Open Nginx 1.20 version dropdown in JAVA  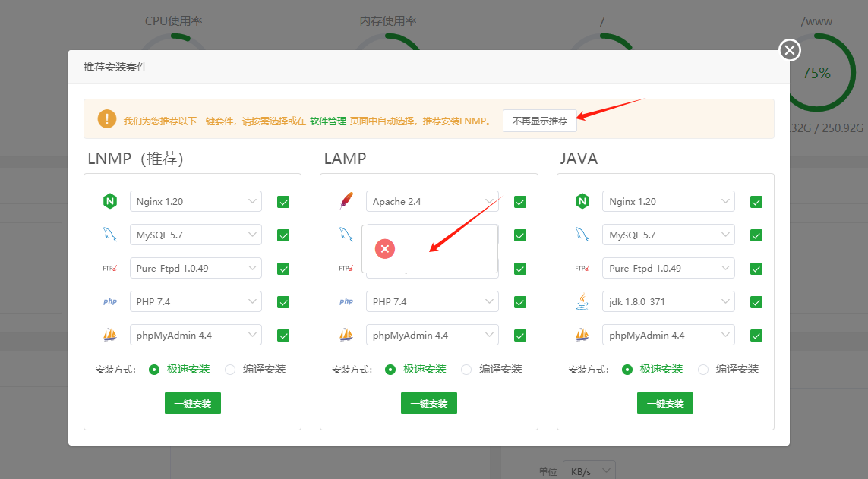(x=669, y=201)
